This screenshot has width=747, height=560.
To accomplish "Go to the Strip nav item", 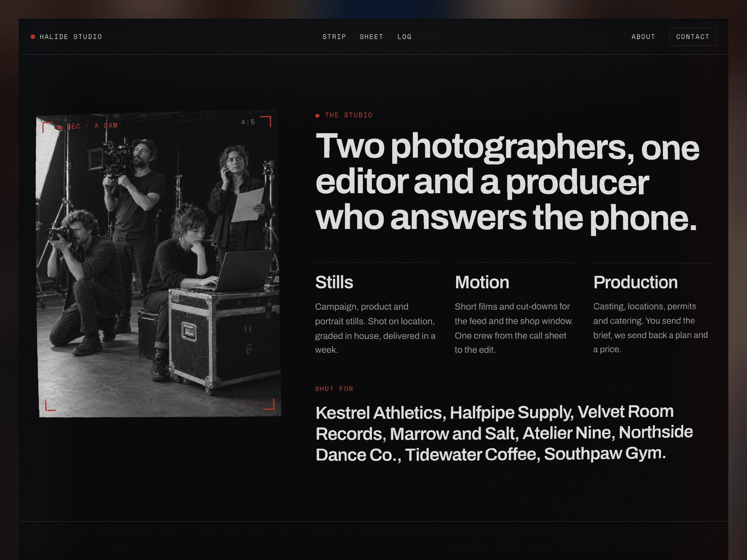I will click(x=334, y=37).
